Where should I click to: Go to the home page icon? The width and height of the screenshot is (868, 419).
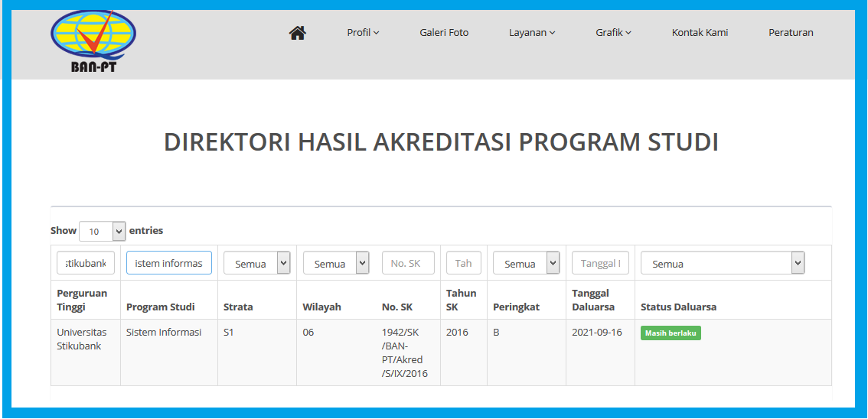[297, 33]
